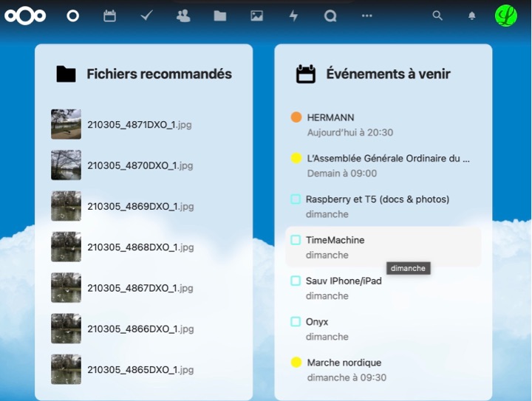Open the Talk chat icon

pos(330,16)
